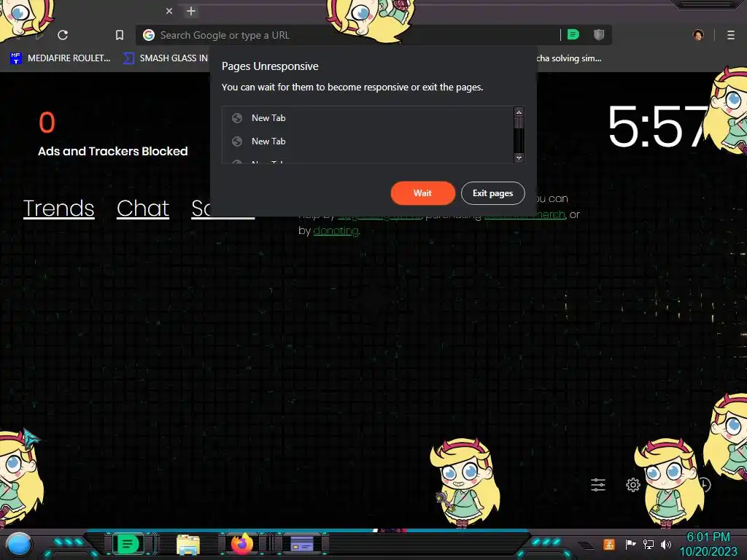Screen dimensions: 747x560
Task: Select the second New Tab row in the list
Action: pos(368,141)
